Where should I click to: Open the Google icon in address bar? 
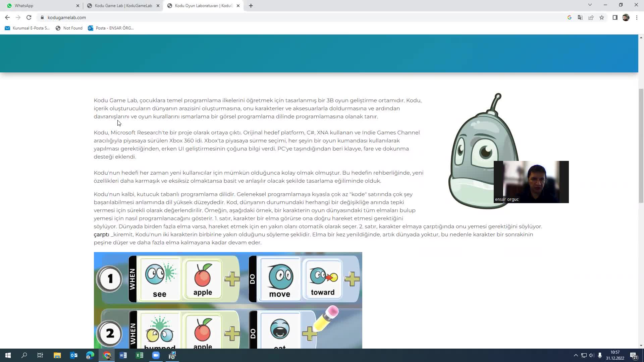570,17
